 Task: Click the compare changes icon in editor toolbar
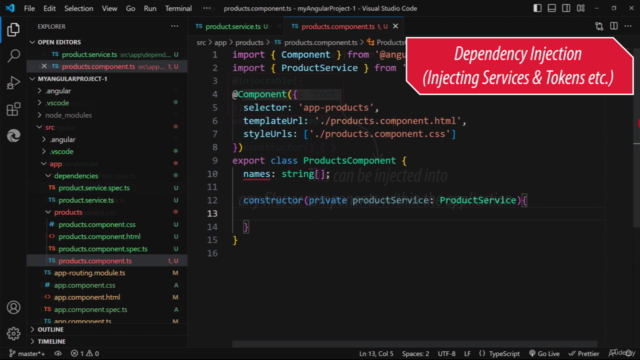[x=599, y=26]
